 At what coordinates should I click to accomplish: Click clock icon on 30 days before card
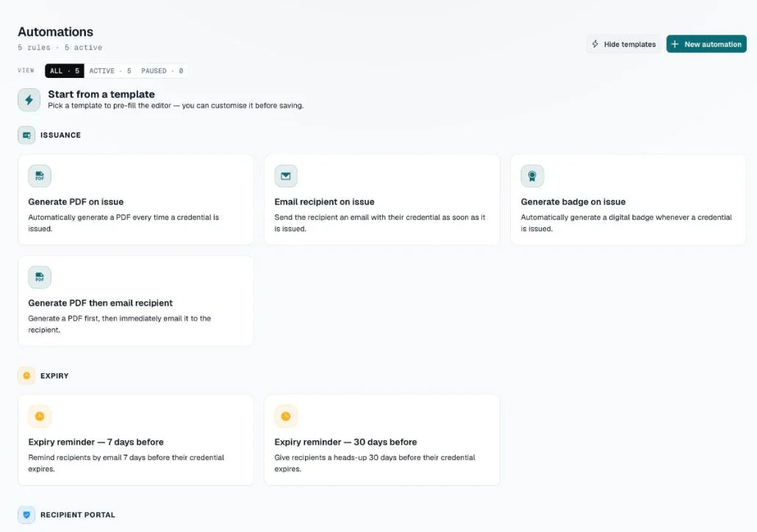(286, 416)
